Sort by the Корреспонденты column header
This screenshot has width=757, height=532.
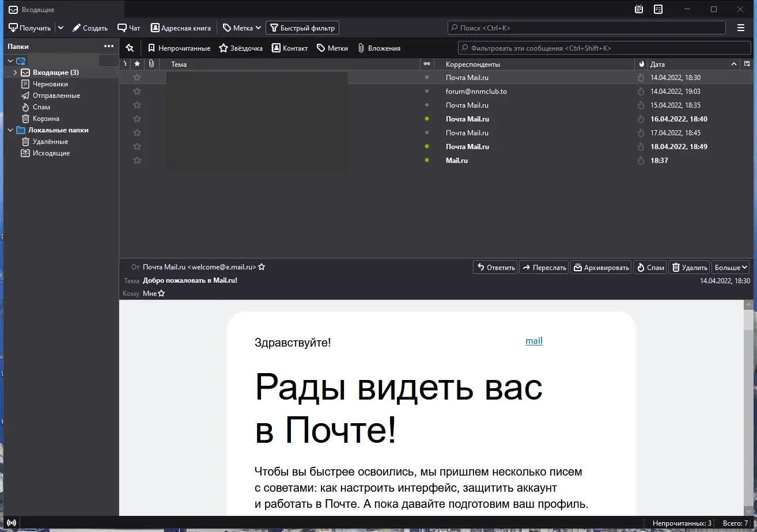click(535, 64)
